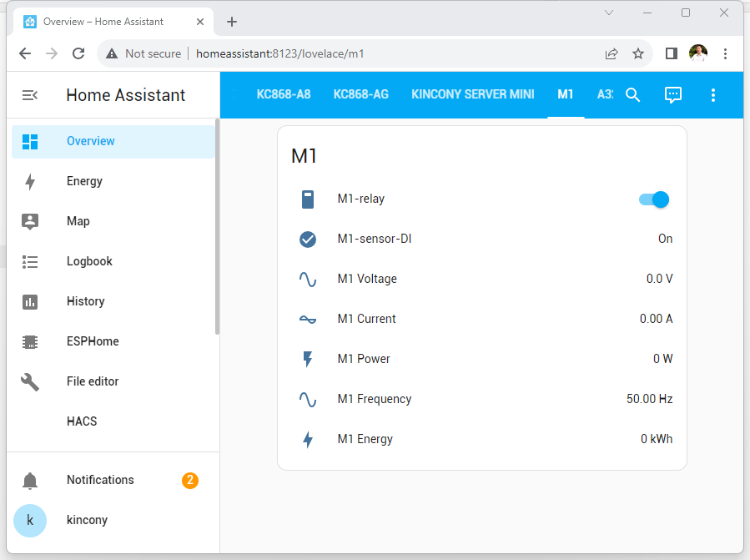Collapse the Home Assistant sidebar menu

click(x=30, y=95)
